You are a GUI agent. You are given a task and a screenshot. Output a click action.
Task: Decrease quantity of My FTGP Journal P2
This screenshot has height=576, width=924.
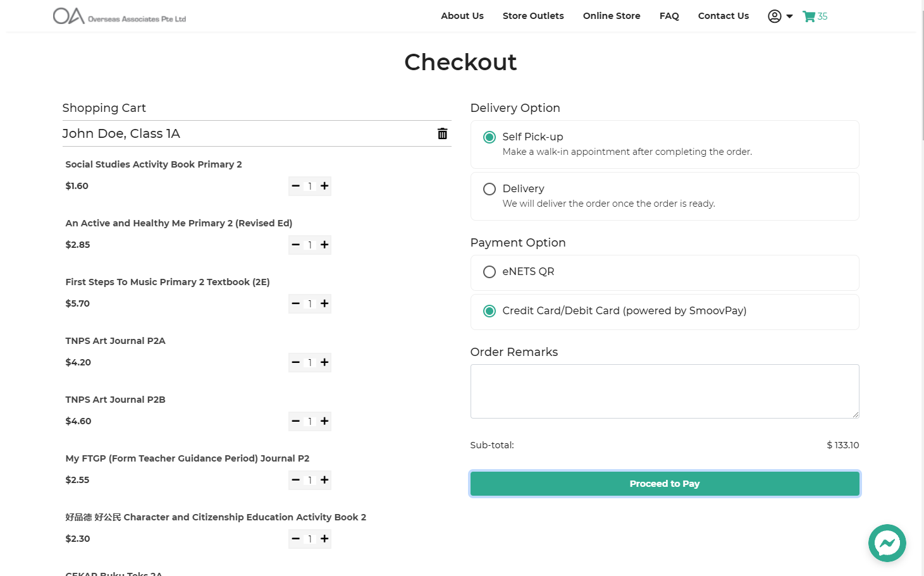pos(295,480)
